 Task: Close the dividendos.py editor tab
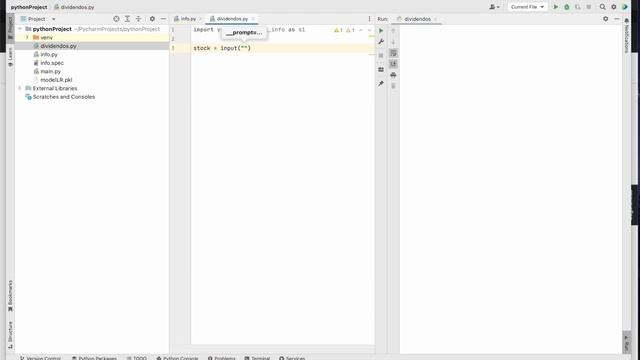[x=253, y=19]
